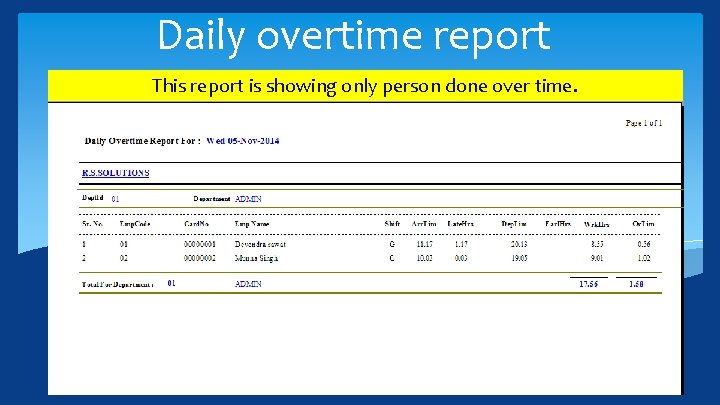Click late hours value '1.17'

point(461,244)
